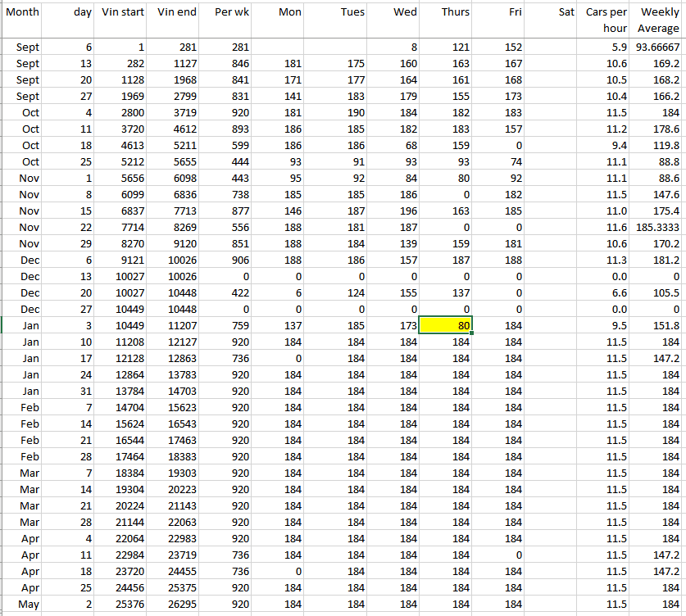The height and width of the screenshot is (616, 686).
Task: Click the Vin end cell showing 1127
Action: (x=176, y=63)
